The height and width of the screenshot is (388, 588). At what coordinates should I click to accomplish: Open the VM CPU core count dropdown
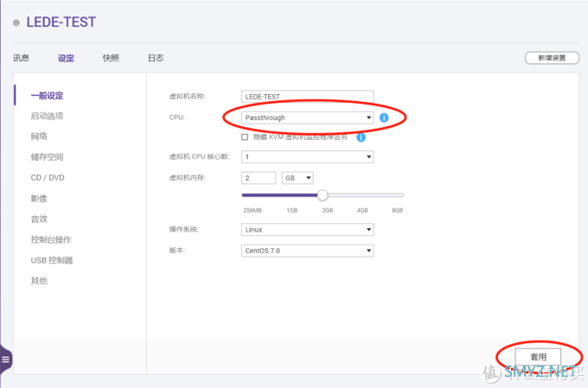pyautogui.click(x=307, y=156)
